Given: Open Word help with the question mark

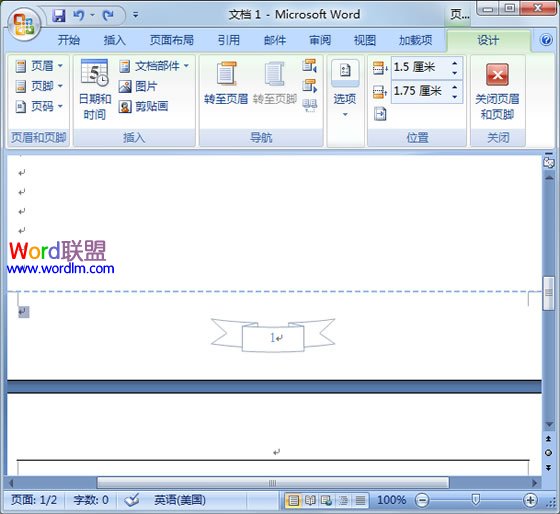Looking at the screenshot, I should (546, 40).
